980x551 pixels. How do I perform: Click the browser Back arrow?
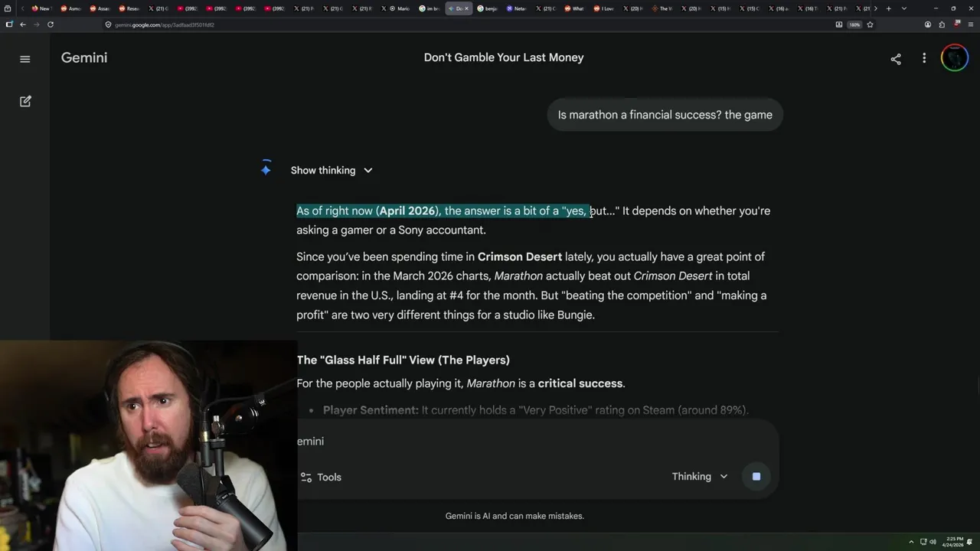(23, 24)
